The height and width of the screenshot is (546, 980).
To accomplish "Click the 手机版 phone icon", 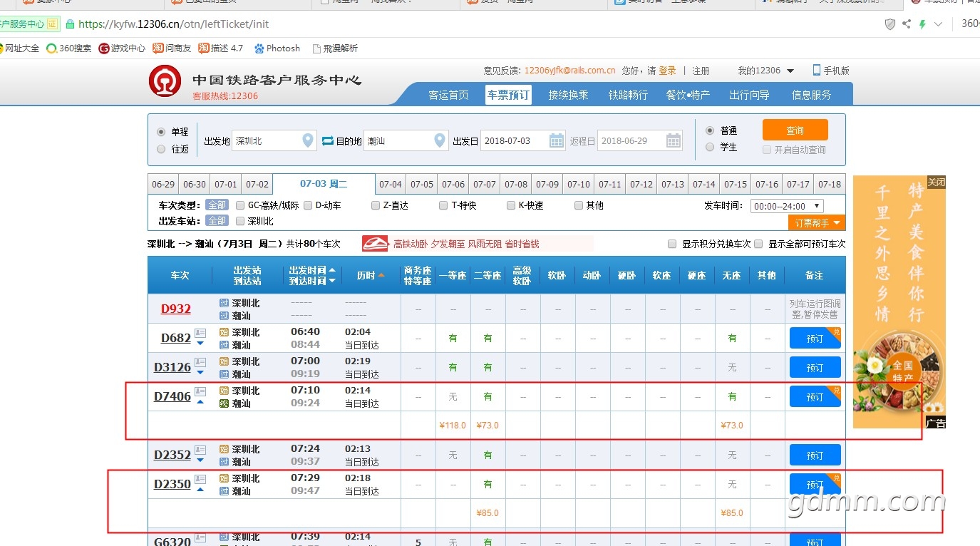I will point(817,71).
